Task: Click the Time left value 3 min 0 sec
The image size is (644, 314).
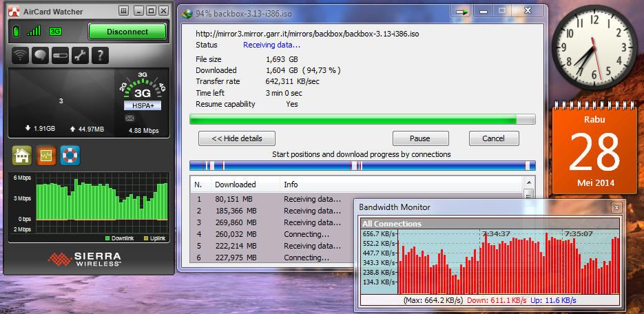Action: (x=284, y=93)
